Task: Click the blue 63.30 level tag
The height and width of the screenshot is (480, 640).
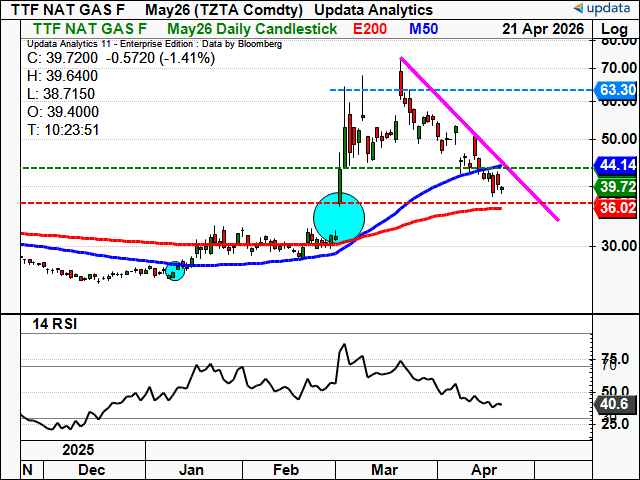Action: click(615, 90)
